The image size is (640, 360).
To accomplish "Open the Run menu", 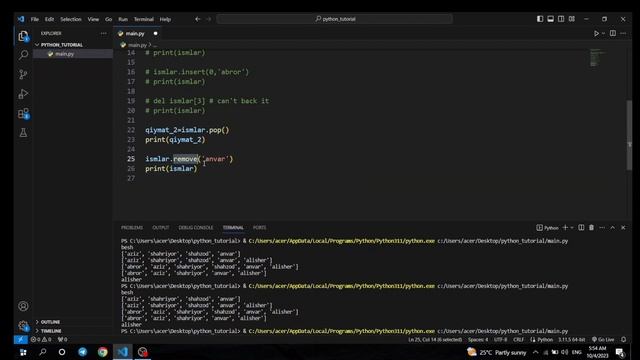I will [123, 19].
